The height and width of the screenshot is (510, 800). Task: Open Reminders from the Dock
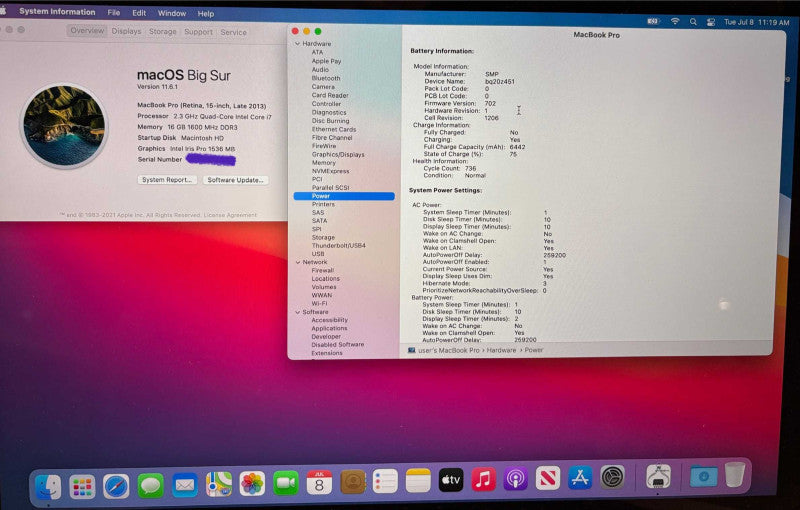385,481
